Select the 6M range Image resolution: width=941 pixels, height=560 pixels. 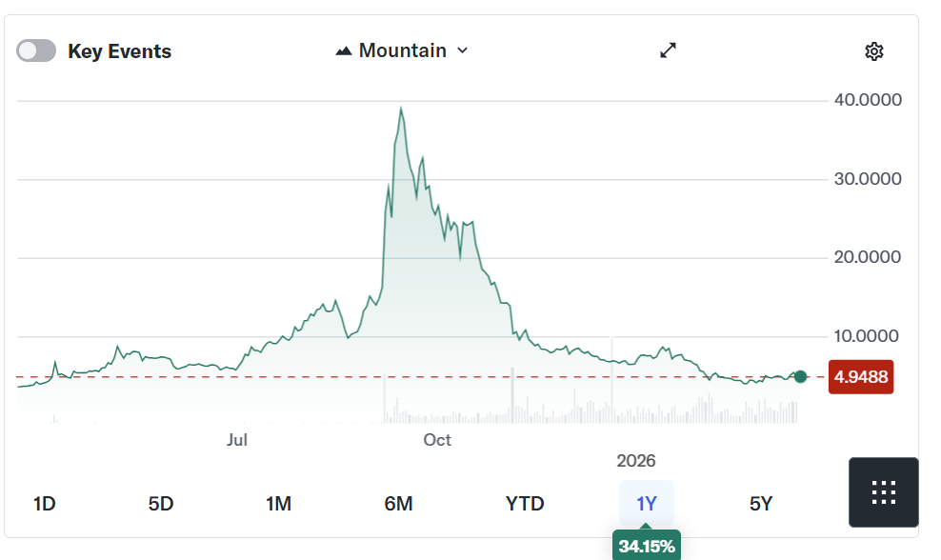click(x=399, y=503)
